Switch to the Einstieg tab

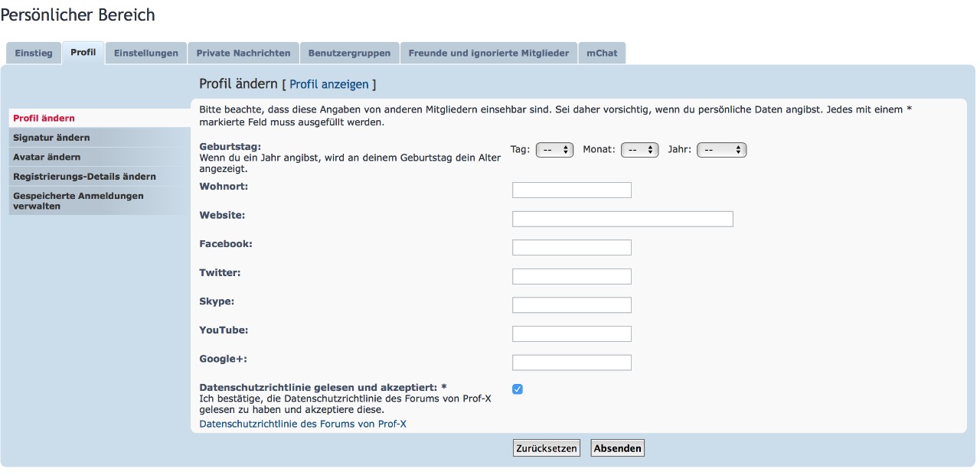point(34,54)
